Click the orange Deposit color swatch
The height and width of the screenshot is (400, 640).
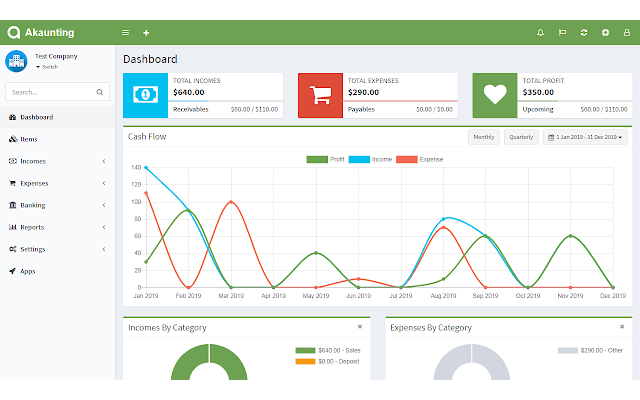[x=305, y=362]
